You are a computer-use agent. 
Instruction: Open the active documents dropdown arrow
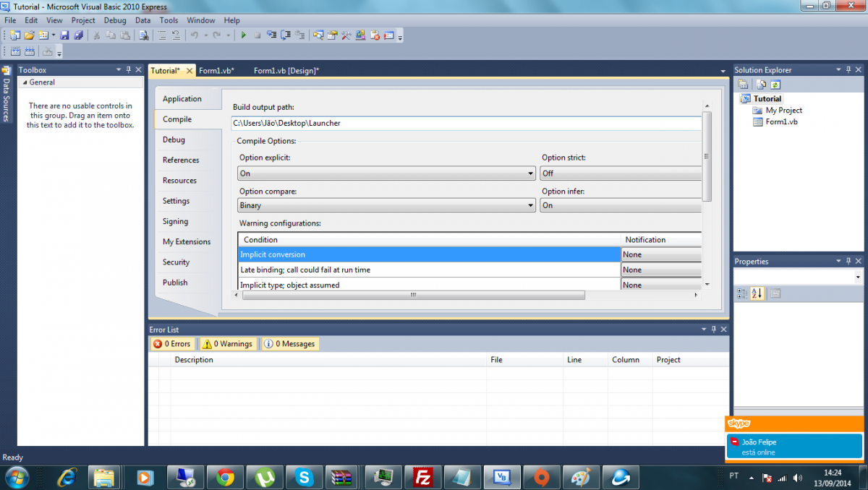point(723,71)
